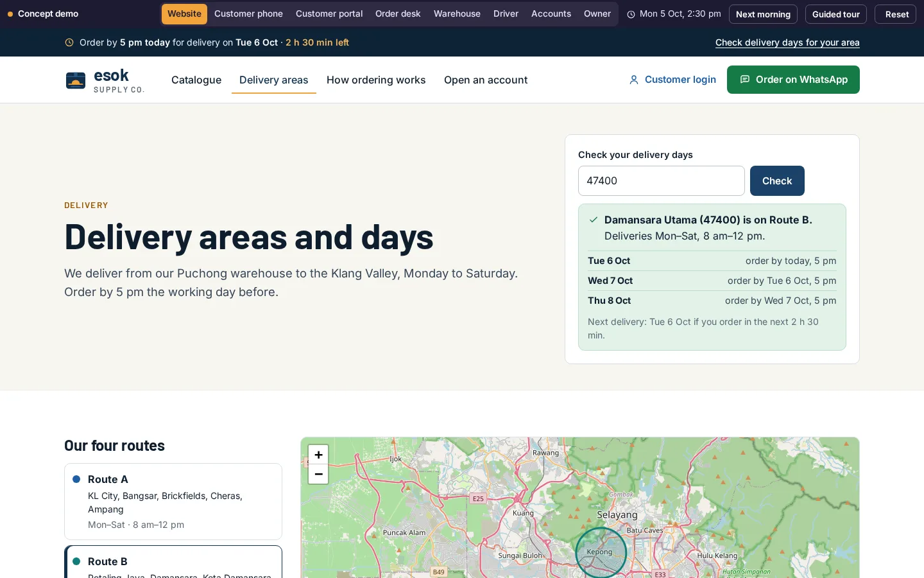Click the 2 h 30 min left countdown
The image size is (924, 578).
coord(317,42)
